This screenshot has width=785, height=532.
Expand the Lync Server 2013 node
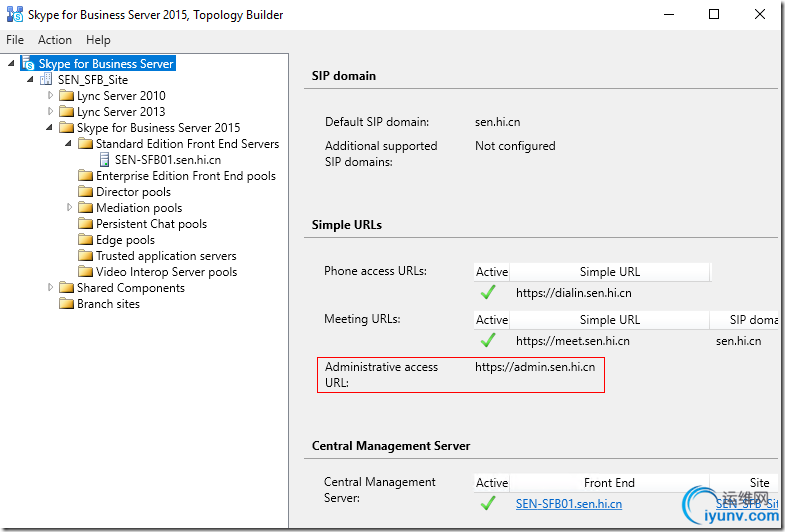(x=51, y=112)
